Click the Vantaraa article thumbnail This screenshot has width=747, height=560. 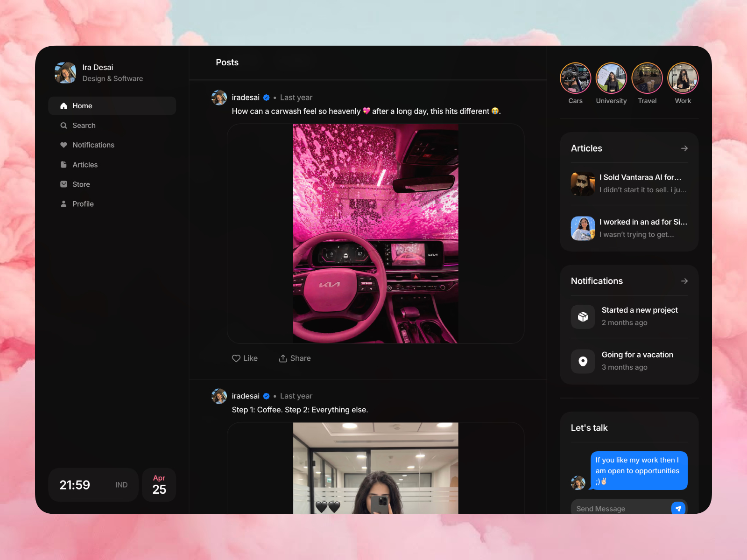click(583, 183)
